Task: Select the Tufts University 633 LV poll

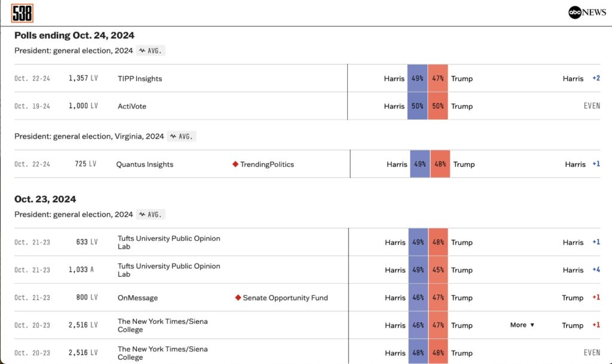Action: click(x=169, y=242)
